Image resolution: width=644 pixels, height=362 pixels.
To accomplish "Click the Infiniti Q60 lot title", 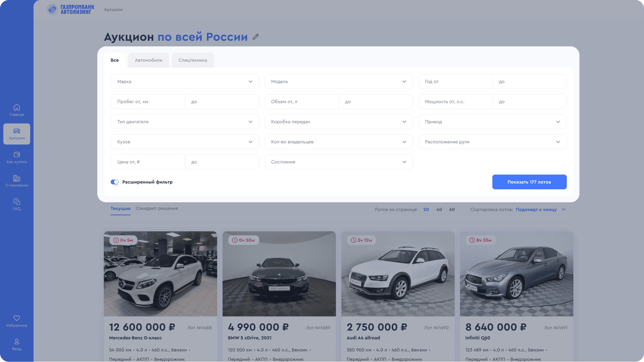I will tap(478, 338).
